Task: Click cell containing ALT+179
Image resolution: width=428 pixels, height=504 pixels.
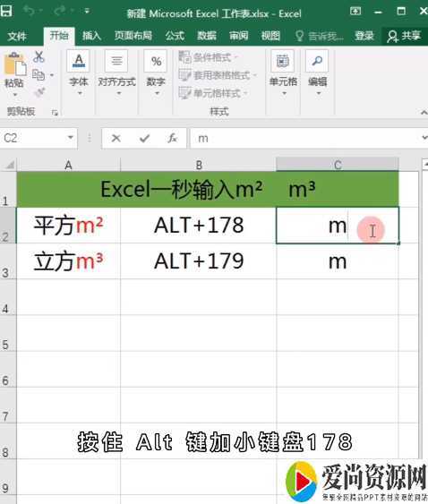Action: pyautogui.click(x=199, y=261)
